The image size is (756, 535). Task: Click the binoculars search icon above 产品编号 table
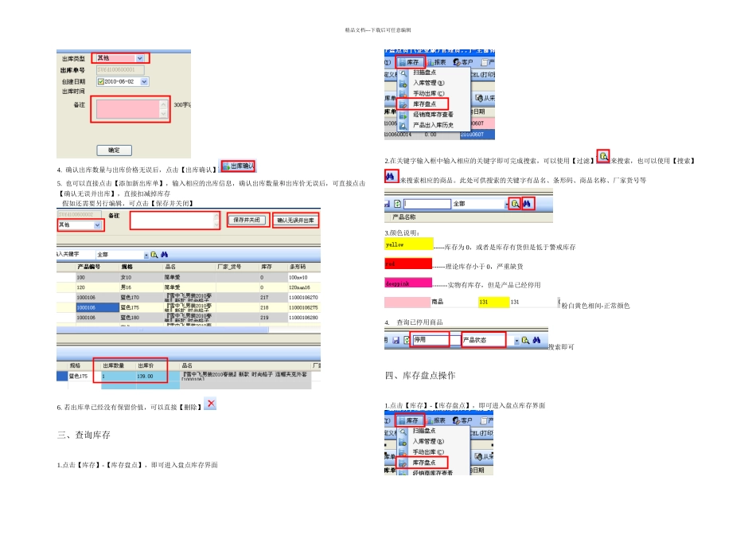pos(165,255)
